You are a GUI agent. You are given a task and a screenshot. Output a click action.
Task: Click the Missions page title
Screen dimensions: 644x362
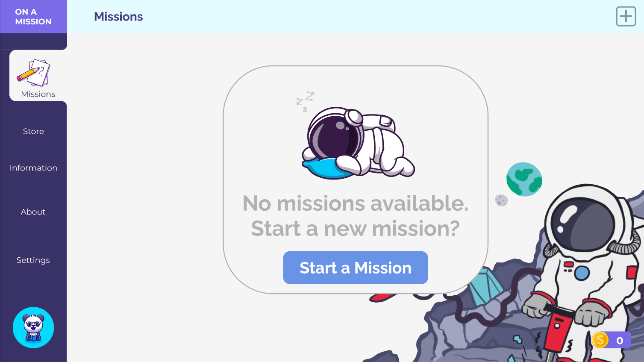coord(118,17)
